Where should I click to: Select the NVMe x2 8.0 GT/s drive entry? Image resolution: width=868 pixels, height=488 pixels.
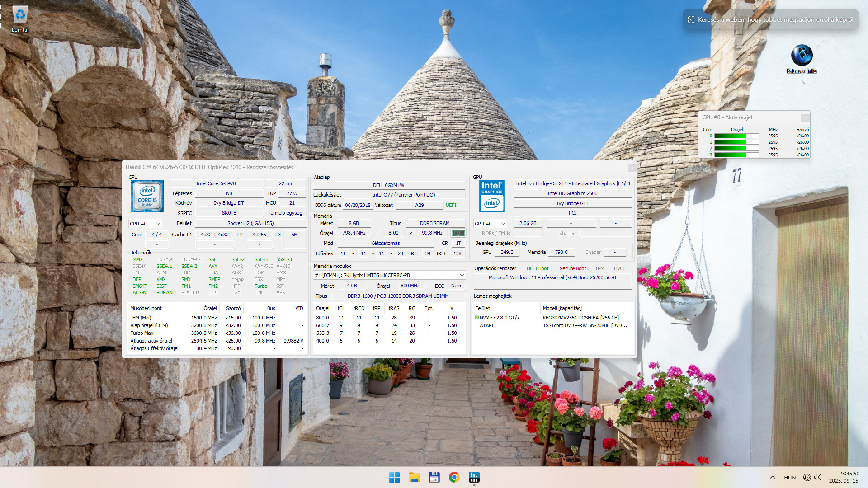pyautogui.click(x=499, y=318)
